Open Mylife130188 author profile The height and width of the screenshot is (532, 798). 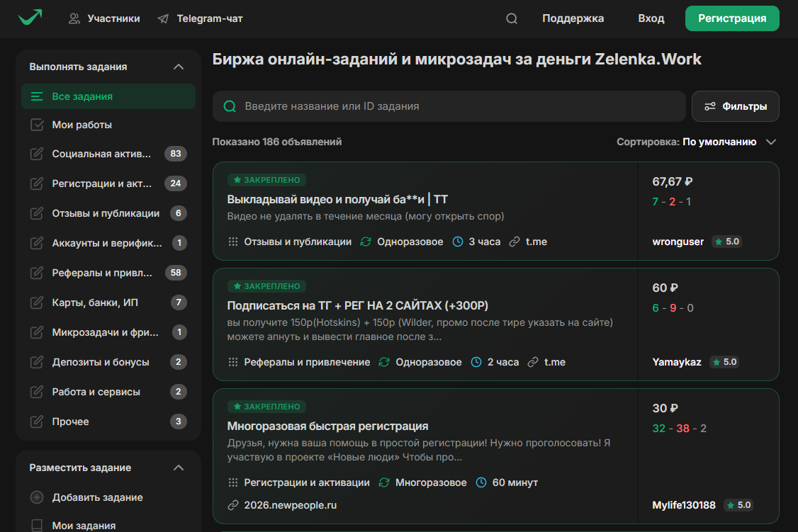683,505
